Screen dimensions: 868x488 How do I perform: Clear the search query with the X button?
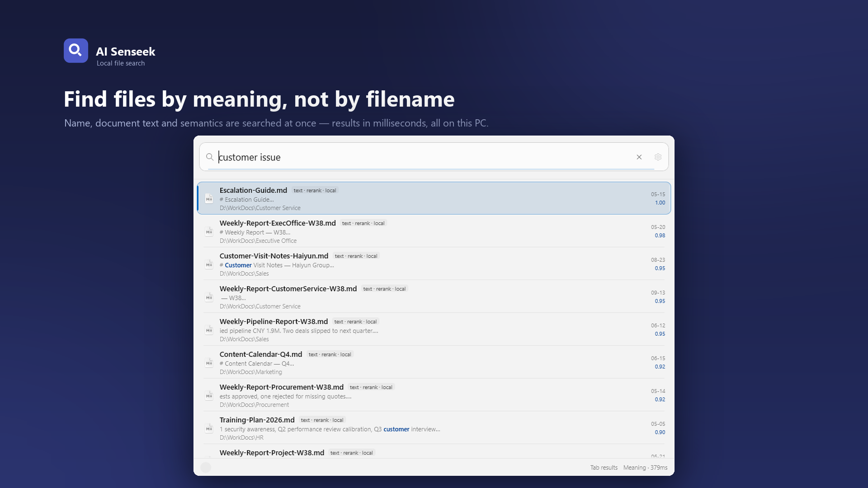tap(639, 157)
